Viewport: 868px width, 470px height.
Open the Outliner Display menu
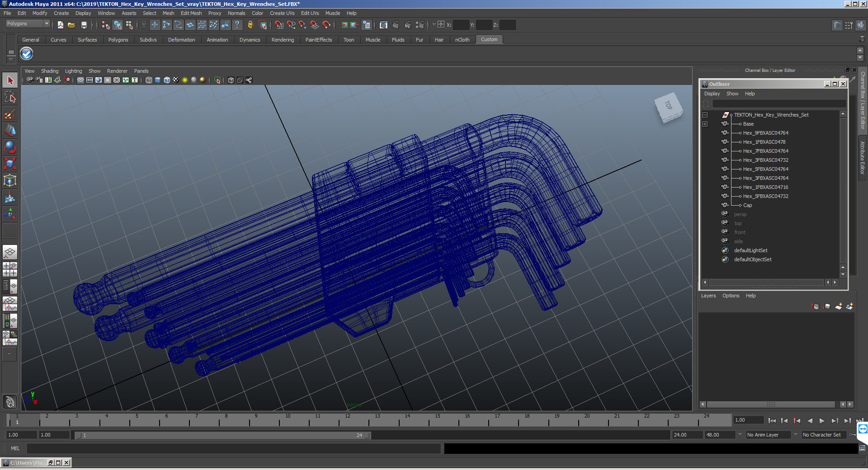pos(712,94)
